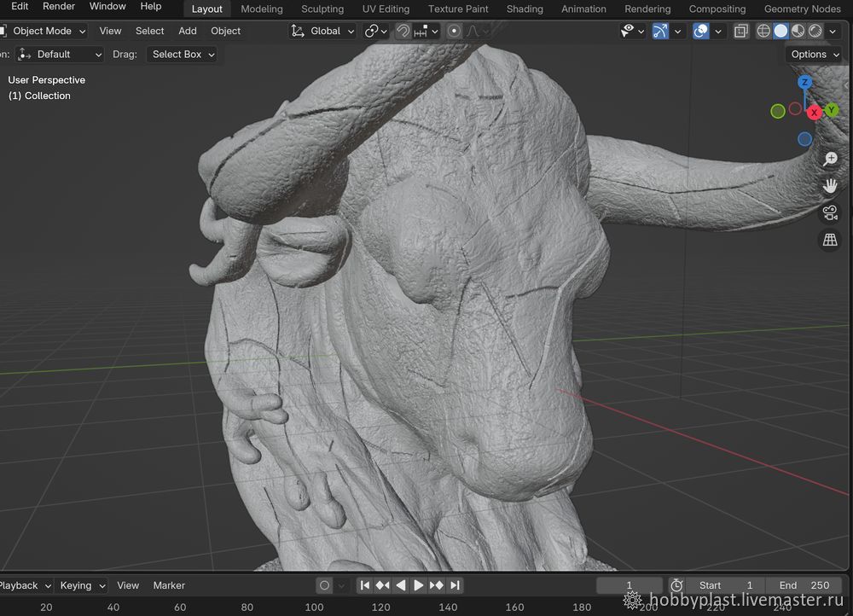Open the snapping options dropdown
Screen dimensions: 853x616
pos(426,31)
